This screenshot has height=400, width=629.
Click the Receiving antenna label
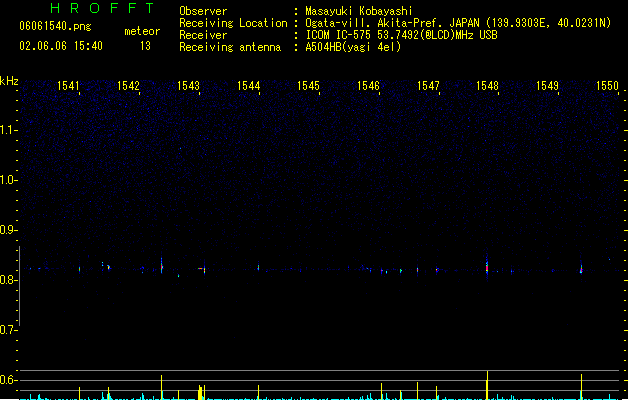(x=230, y=47)
